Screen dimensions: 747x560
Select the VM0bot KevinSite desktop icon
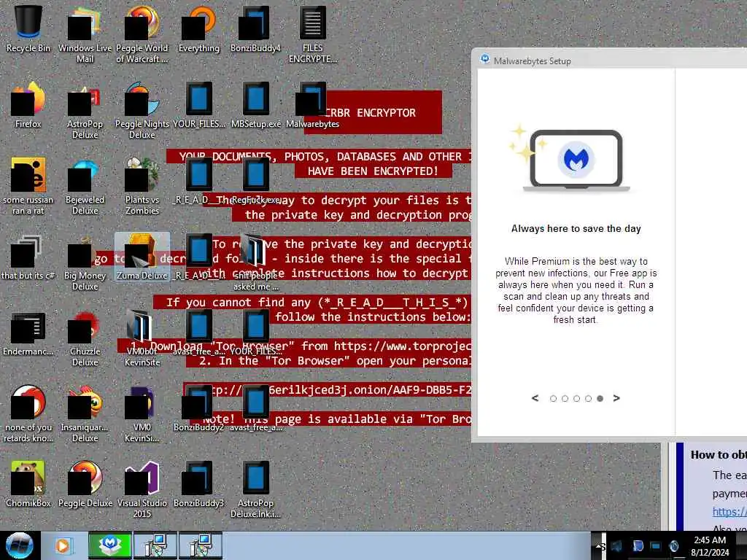[x=142, y=338]
